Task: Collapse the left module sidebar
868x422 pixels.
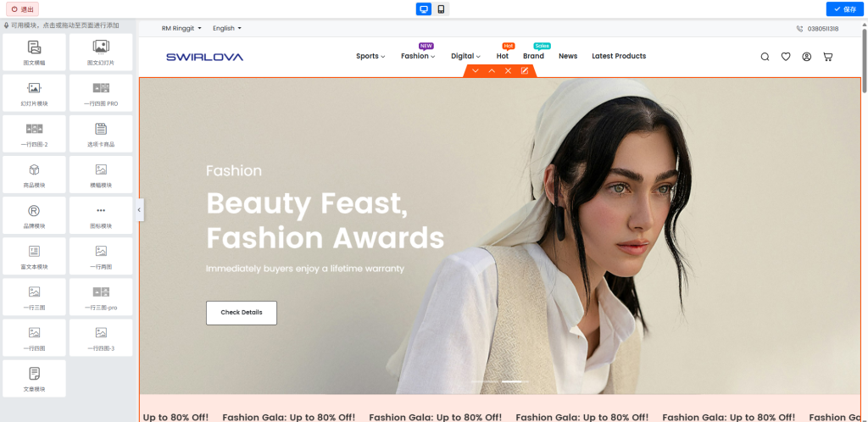Action: (x=139, y=209)
